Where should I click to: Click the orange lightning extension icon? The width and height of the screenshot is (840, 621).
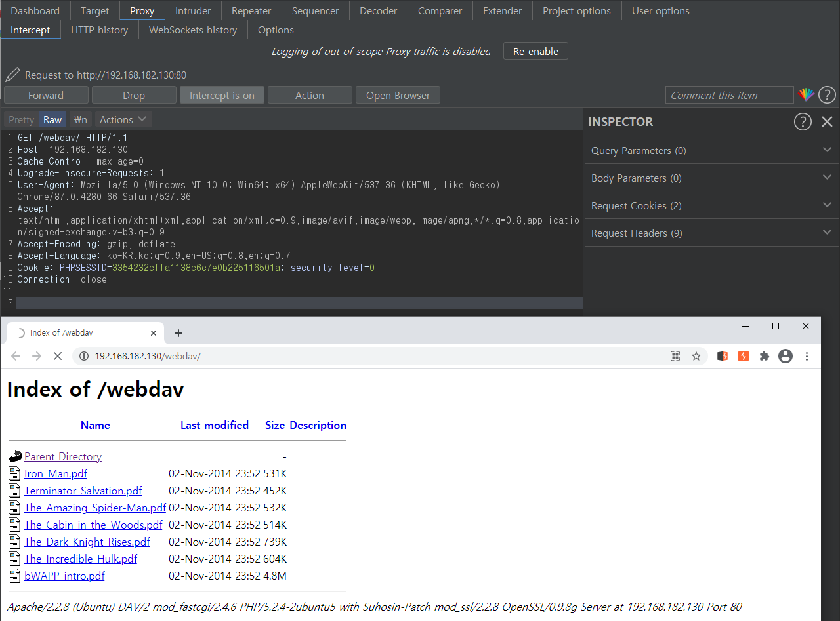click(x=744, y=356)
